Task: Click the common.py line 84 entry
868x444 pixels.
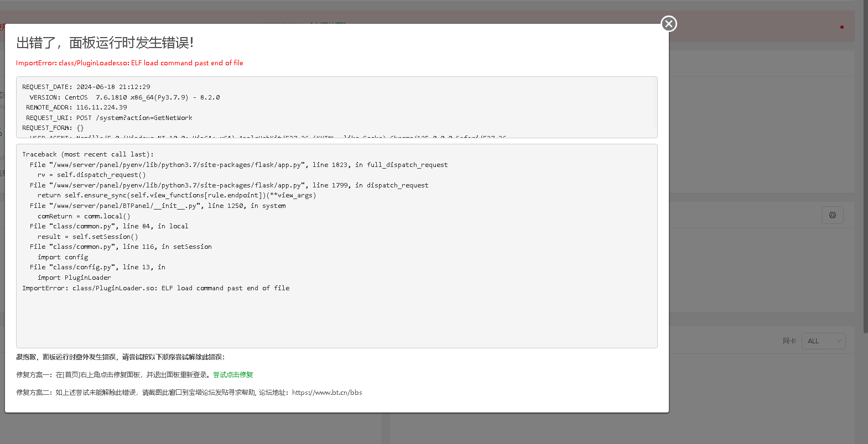Action: coord(109,226)
